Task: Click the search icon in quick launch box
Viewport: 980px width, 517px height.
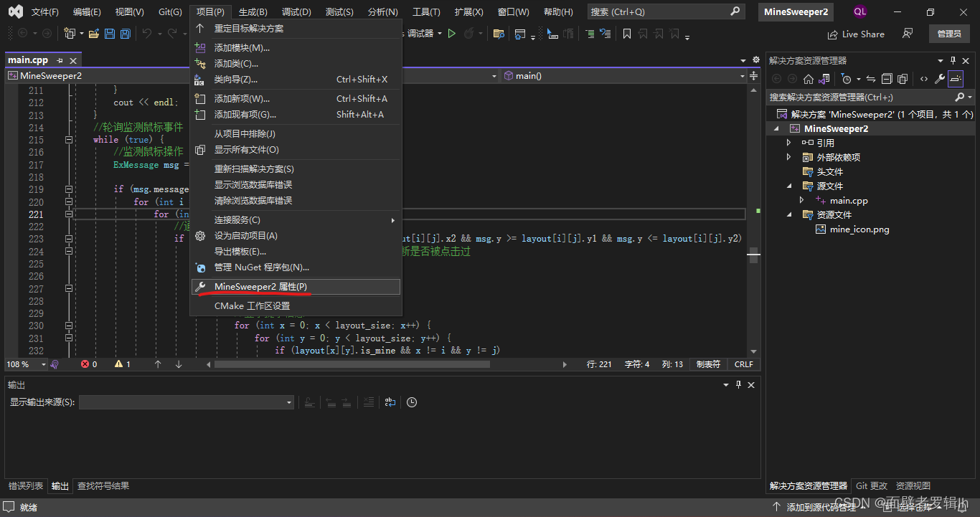Action: coord(735,11)
